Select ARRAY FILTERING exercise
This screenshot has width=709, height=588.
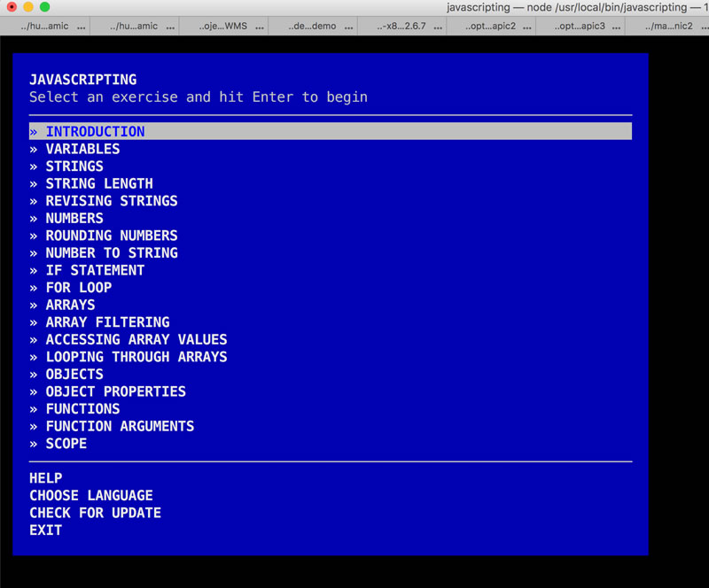coord(107,322)
